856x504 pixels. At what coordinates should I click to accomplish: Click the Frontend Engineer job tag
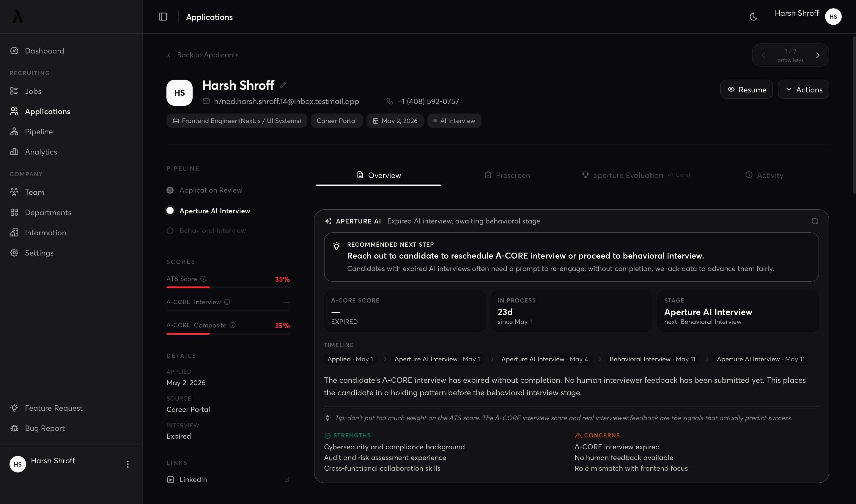tap(237, 121)
